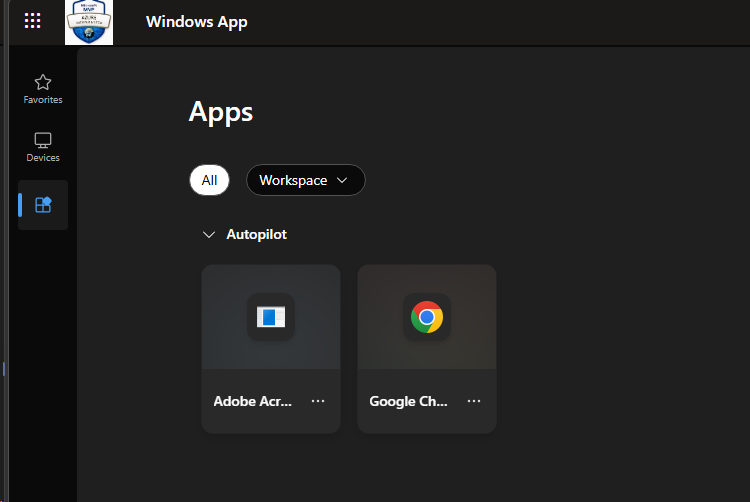
Task: Click the chevron arrow inside Workspace
Action: pyautogui.click(x=343, y=181)
